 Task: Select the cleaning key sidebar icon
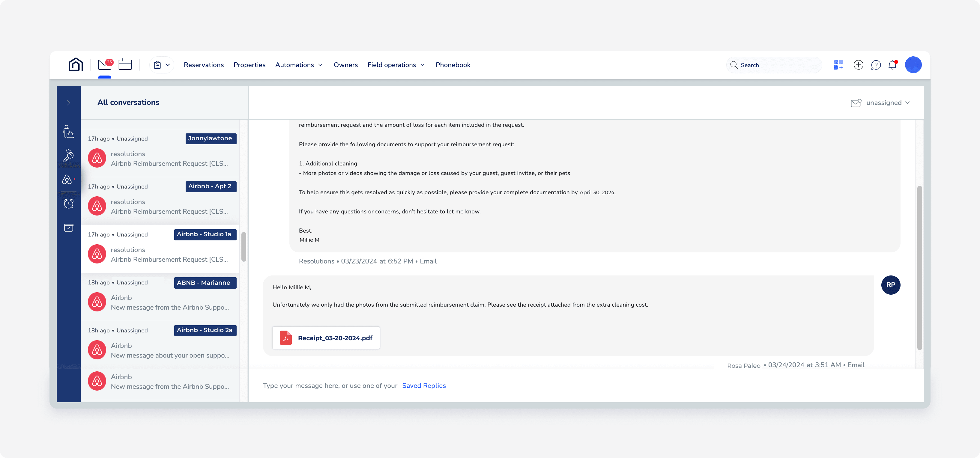pyautogui.click(x=68, y=155)
